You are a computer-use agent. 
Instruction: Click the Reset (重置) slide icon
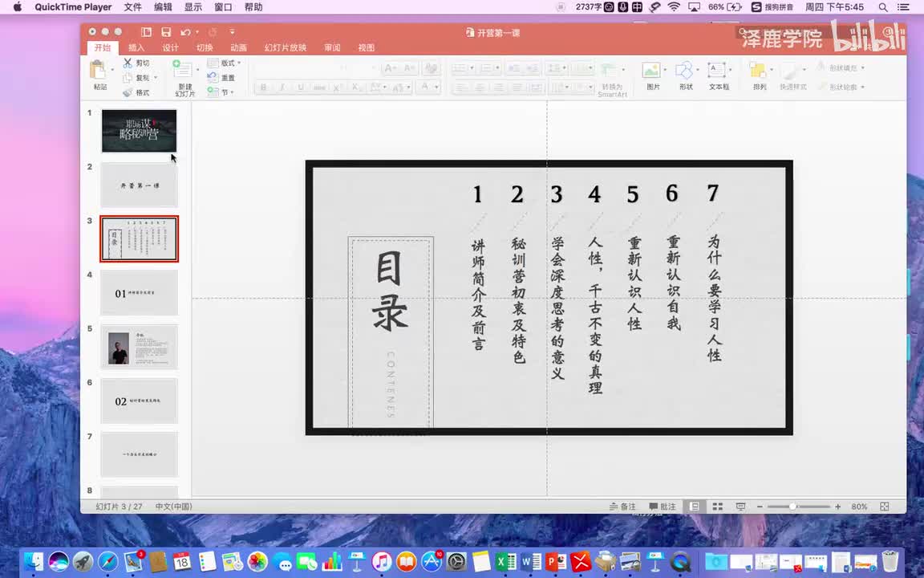213,77
